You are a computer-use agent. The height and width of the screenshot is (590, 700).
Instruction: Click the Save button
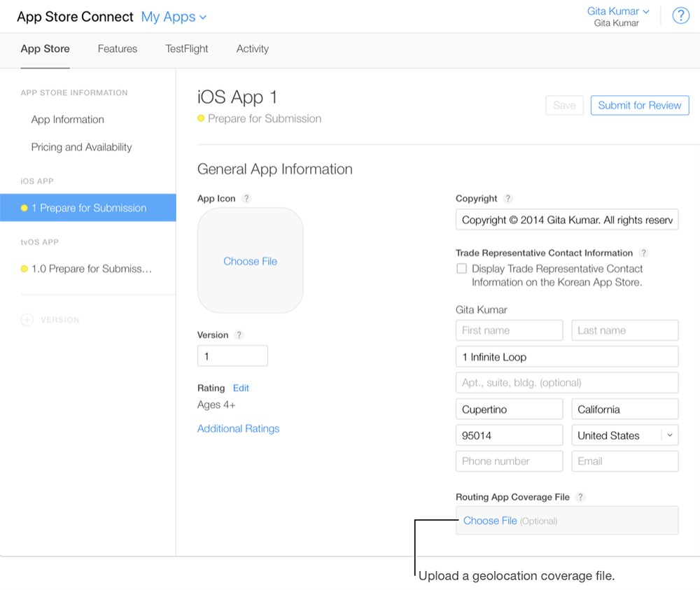564,105
